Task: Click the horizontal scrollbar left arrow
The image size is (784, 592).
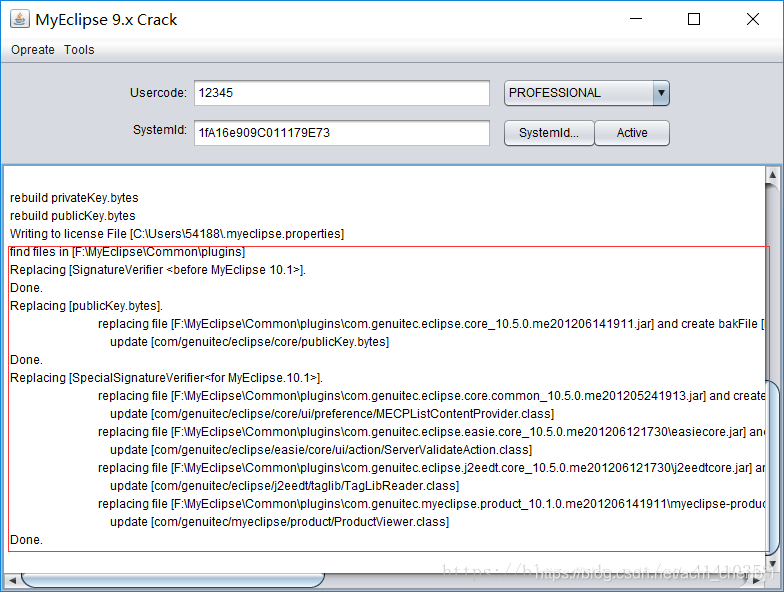Action: [12, 580]
